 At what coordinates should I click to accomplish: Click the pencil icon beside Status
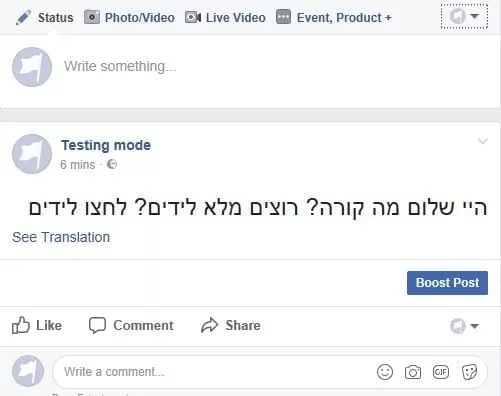[23, 18]
